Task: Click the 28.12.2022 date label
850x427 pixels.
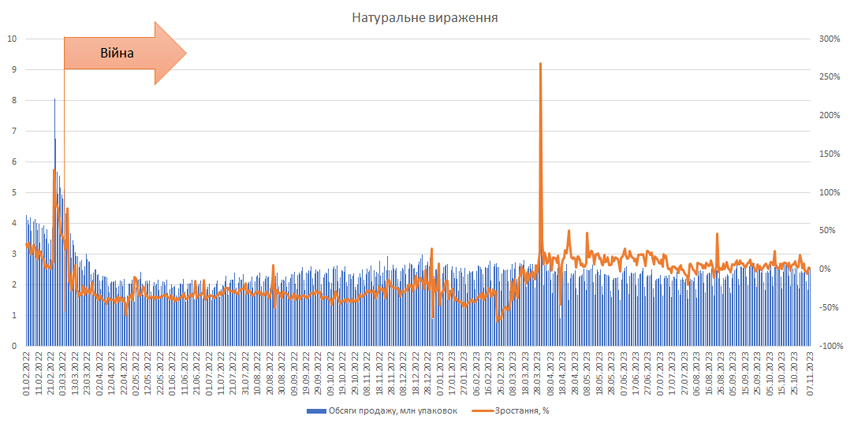Action: pos(428,374)
